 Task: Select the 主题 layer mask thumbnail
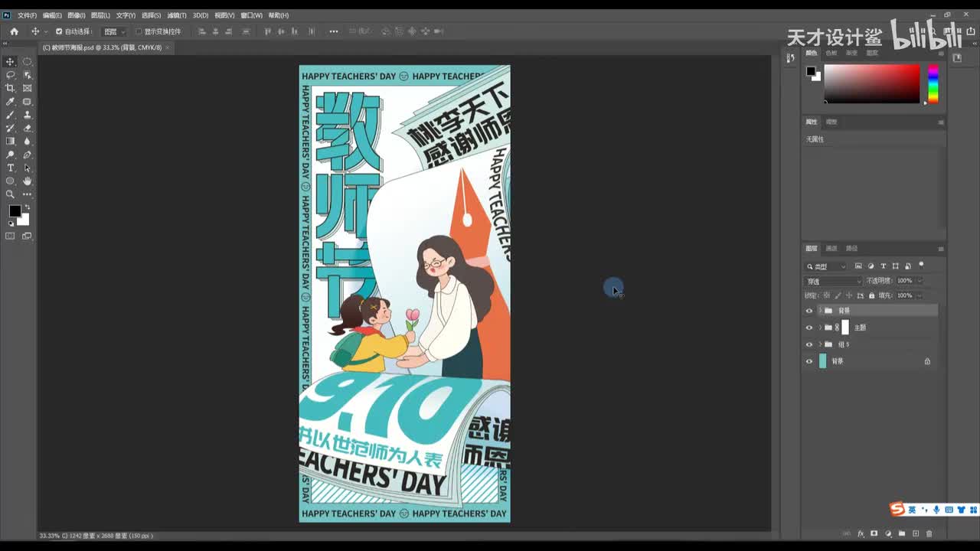[x=845, y=328]
